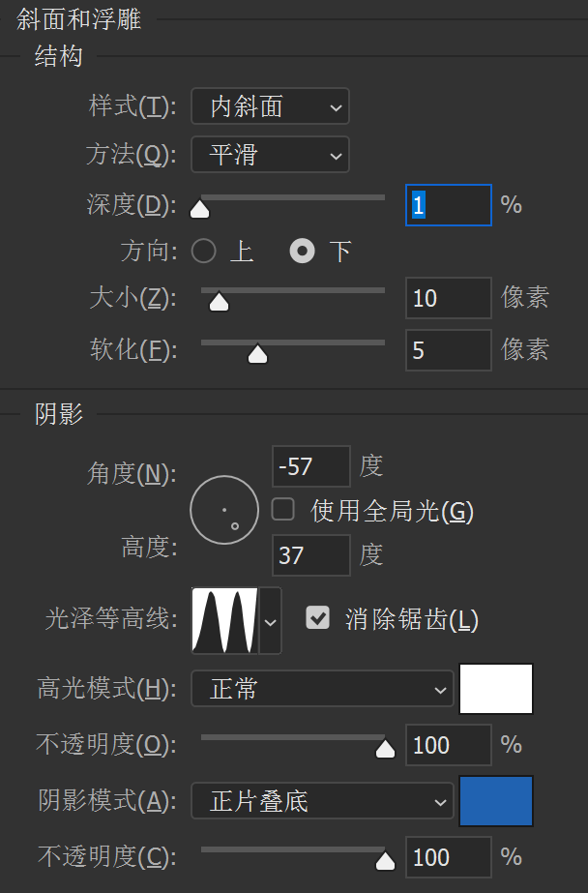Open the 方法 (Technique) dropdown
This screenshot has height=893, width=588.
pos(270,155)
